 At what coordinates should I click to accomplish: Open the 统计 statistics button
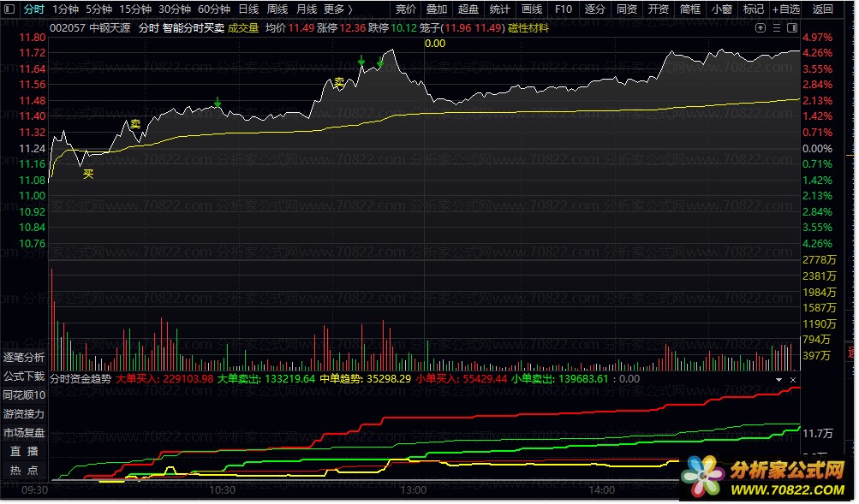[499, 9]
